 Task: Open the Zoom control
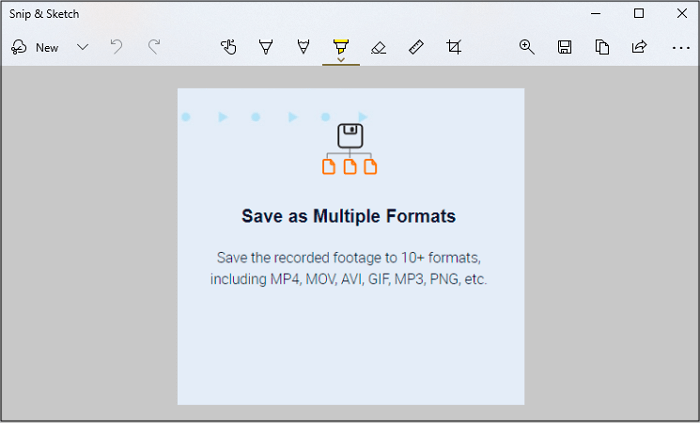[527, 47]
